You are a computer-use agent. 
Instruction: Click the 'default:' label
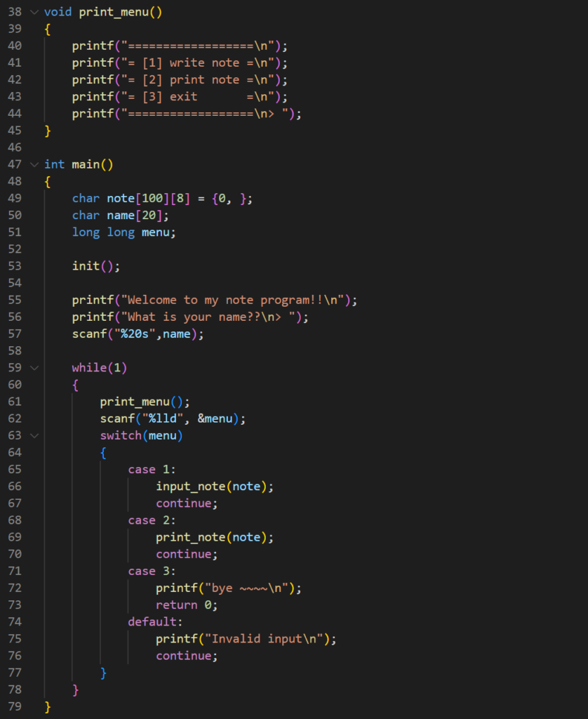(x=155, y=622)
